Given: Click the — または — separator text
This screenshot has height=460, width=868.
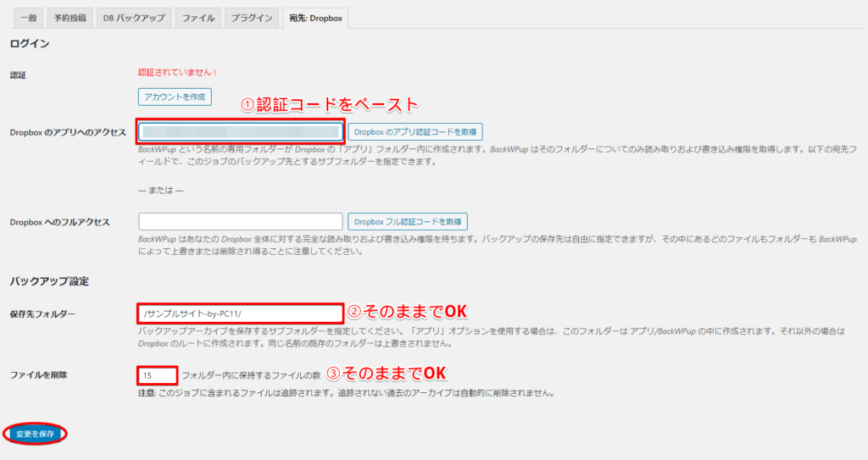Looking at the screenshot, I should tap(161, 191).
